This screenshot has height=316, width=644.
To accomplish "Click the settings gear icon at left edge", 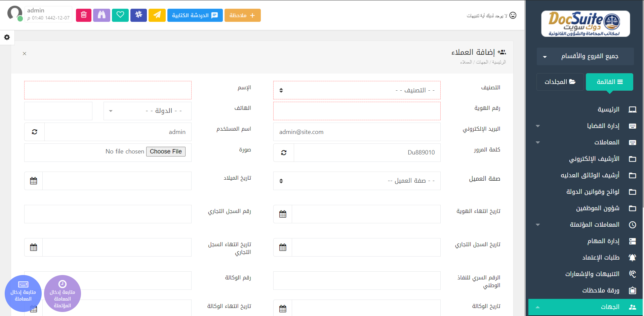I will (x=7, y=37).
